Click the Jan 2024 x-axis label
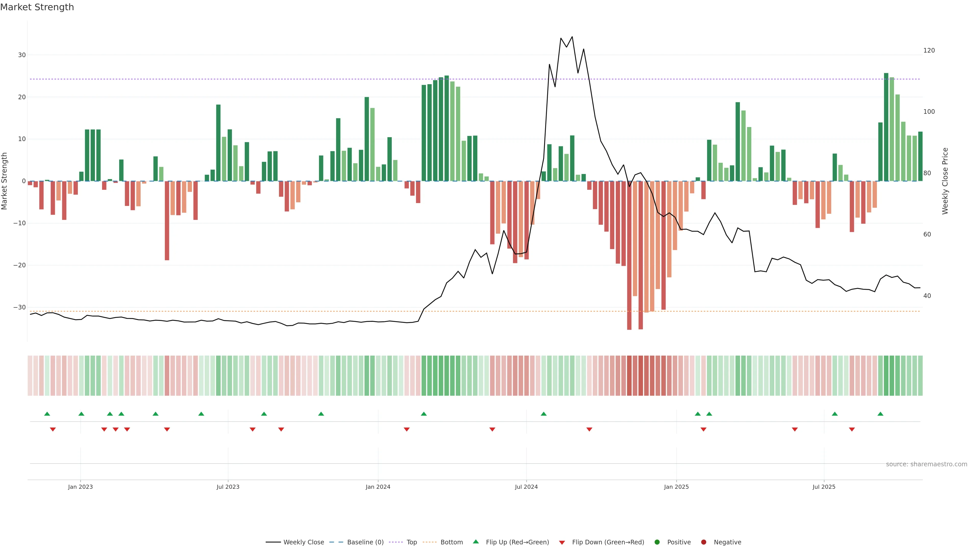The image size is (980, 551). (x=378, y=487)
